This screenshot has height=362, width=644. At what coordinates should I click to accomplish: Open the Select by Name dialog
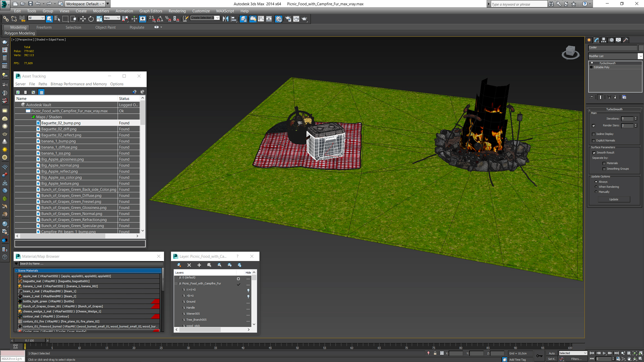[x=57, y=19]
